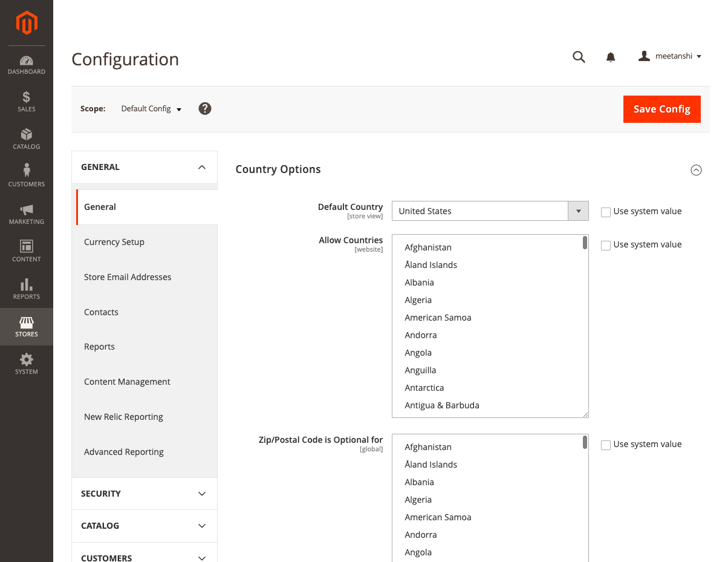Select Åland Islands in Allow Countries list
Viewport: 728px width, 562px height.
coord(487,265)
